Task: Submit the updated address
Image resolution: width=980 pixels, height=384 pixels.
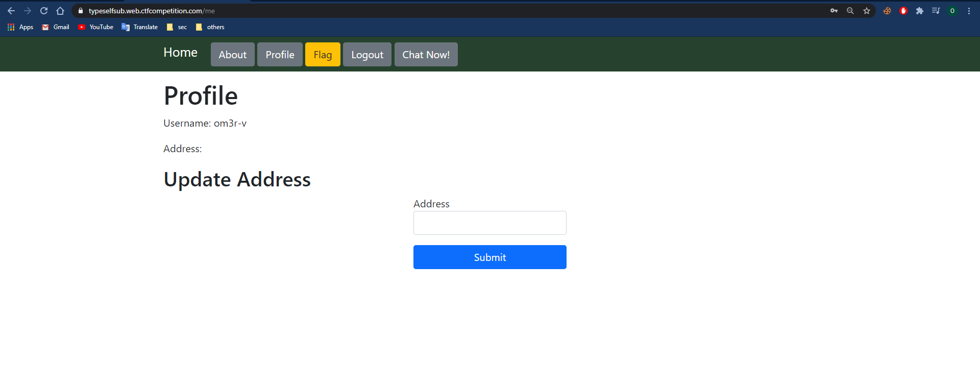Action: (490, 257)
